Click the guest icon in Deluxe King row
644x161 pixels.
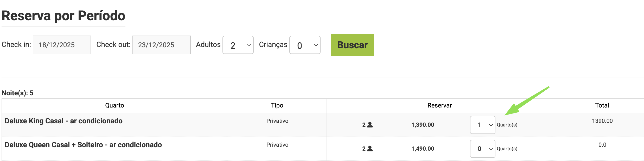point(370,125)
